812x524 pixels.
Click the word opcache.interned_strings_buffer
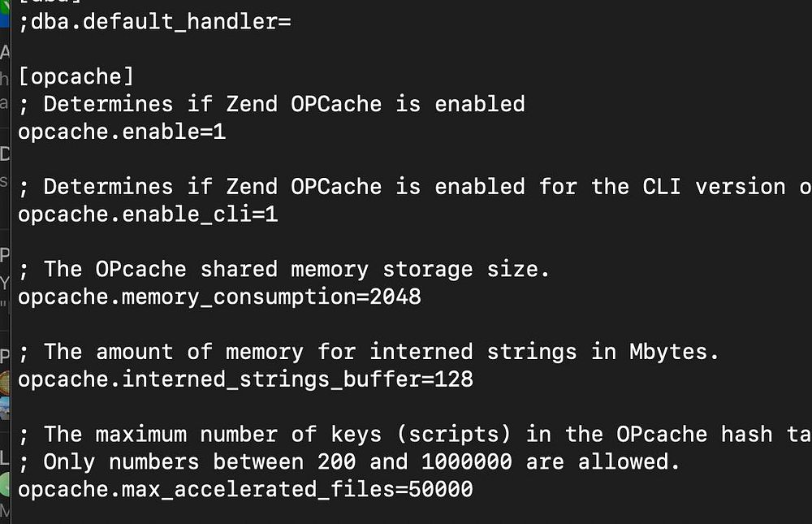click(x=219, y=379)
